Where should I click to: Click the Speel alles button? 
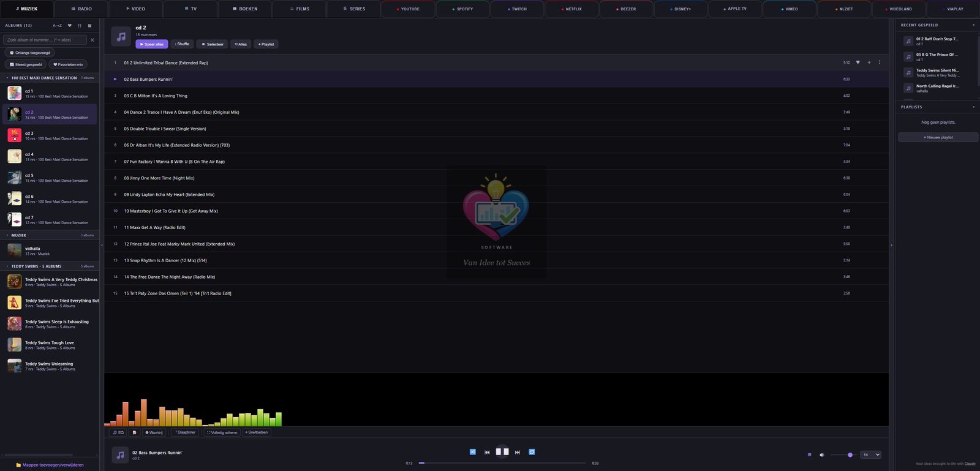pos(152,44)
